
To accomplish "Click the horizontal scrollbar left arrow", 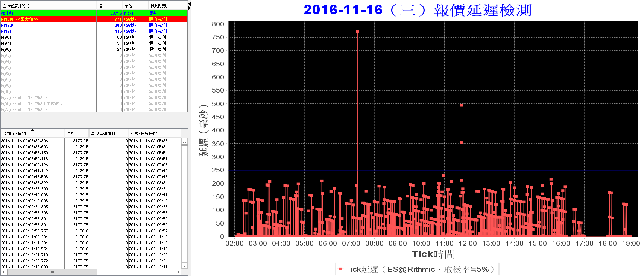I will click(x=4, y=272).
